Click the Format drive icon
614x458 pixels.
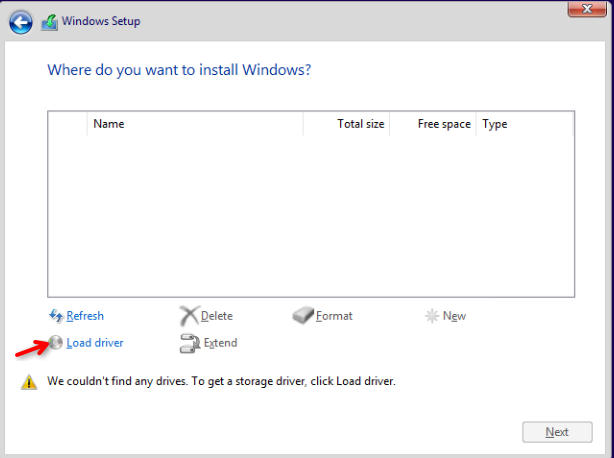(304, 316)
